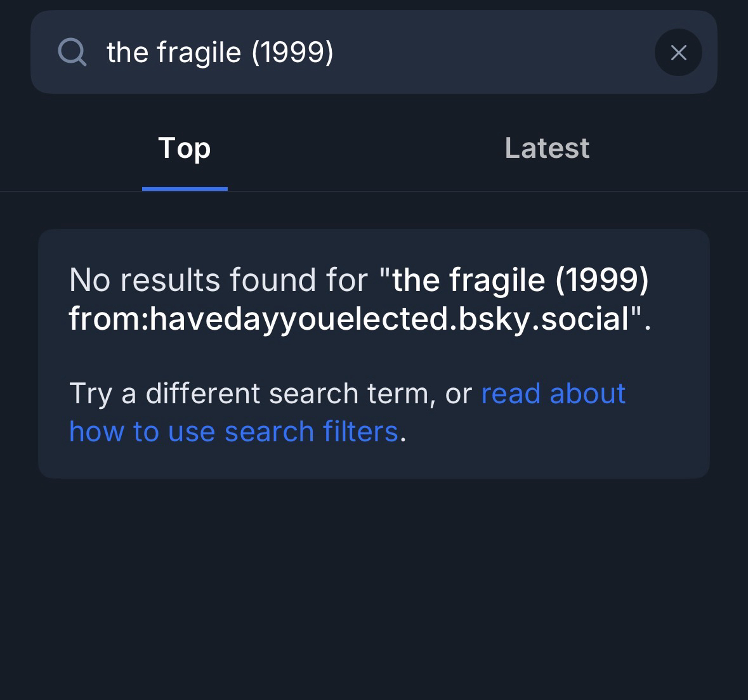The width and height of the screenshot is (748, 700).
Task: Click the "how to use search filters" link text
Action: tap(233, 432)
